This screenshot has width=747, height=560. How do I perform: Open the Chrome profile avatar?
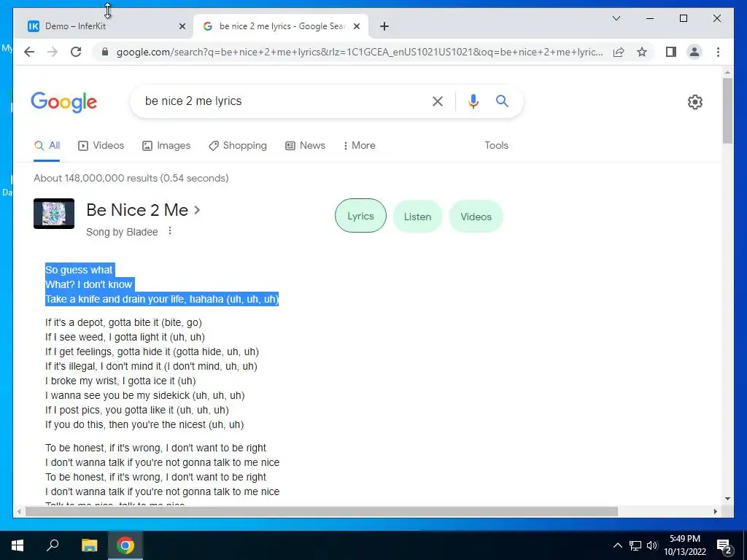coord(694,52)
